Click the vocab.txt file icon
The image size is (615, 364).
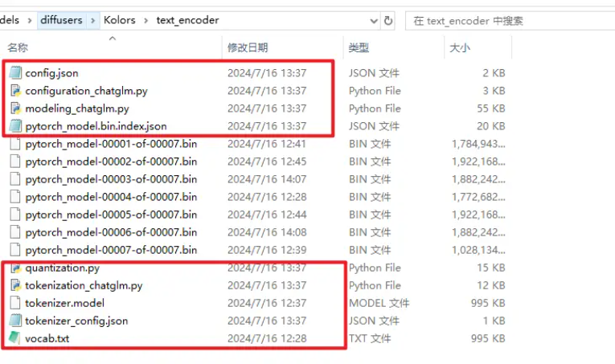click(16, 339)
